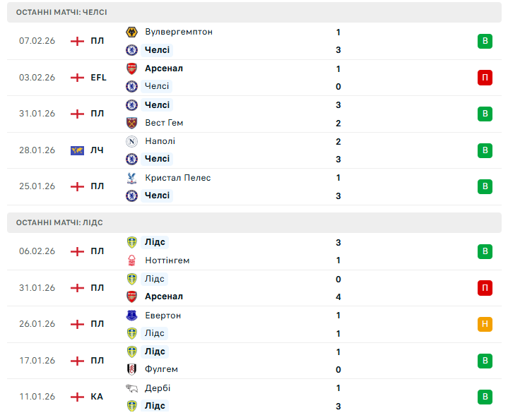This screenshot has height=420, width=508.
Task: Select 'Останні матчі: Челсі' section header
Action: coord(62,13)
